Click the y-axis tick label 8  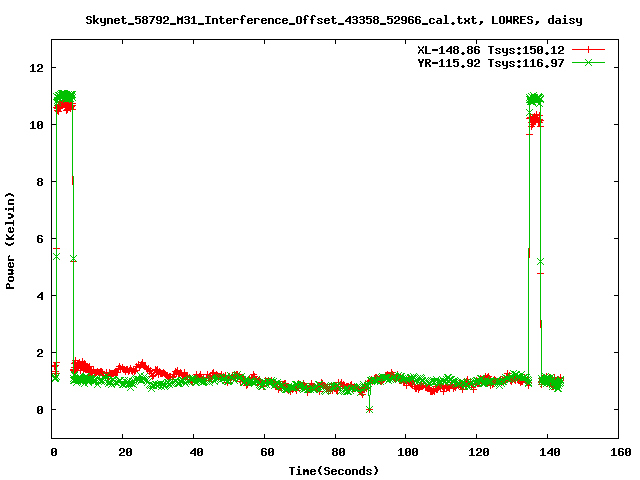(40, 182)
